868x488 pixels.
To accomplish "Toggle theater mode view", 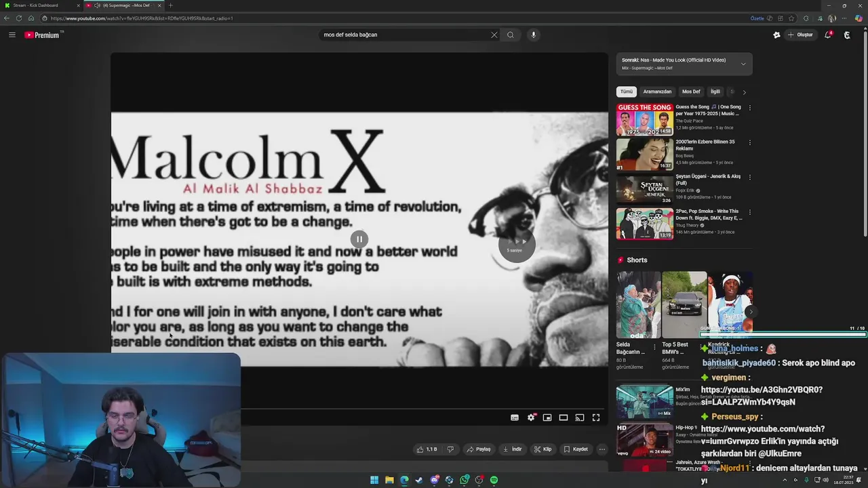I will (x=564, y=418).
